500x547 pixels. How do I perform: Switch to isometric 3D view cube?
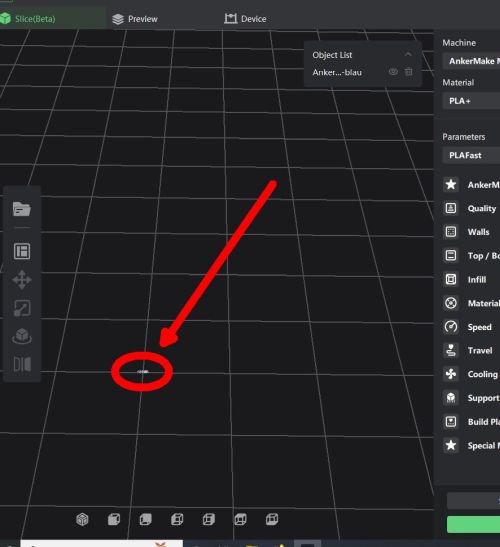tap(82, 519)
